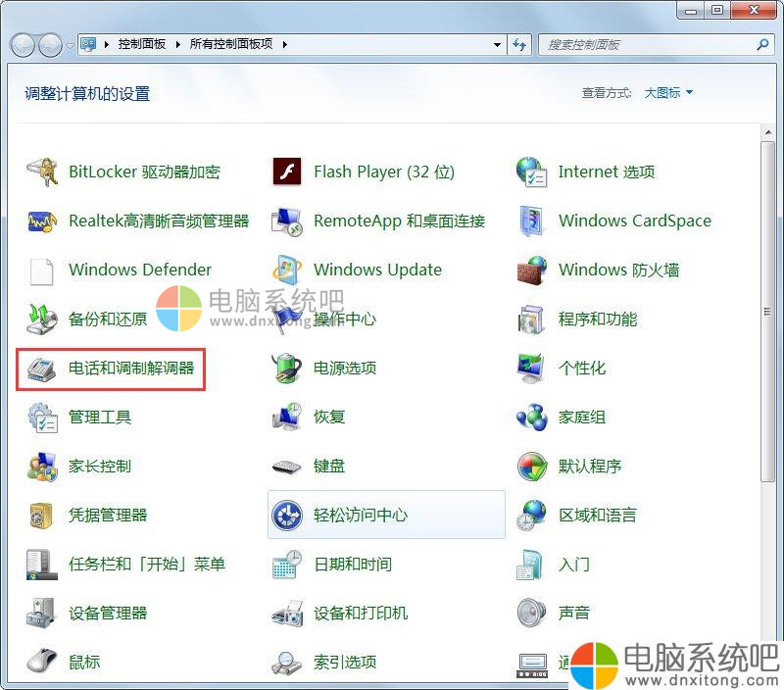Image resolution: width=784 pixels, height=690 pixels.
Task: Open the 区域和语言 text link
Action: (x=598, y=515)
